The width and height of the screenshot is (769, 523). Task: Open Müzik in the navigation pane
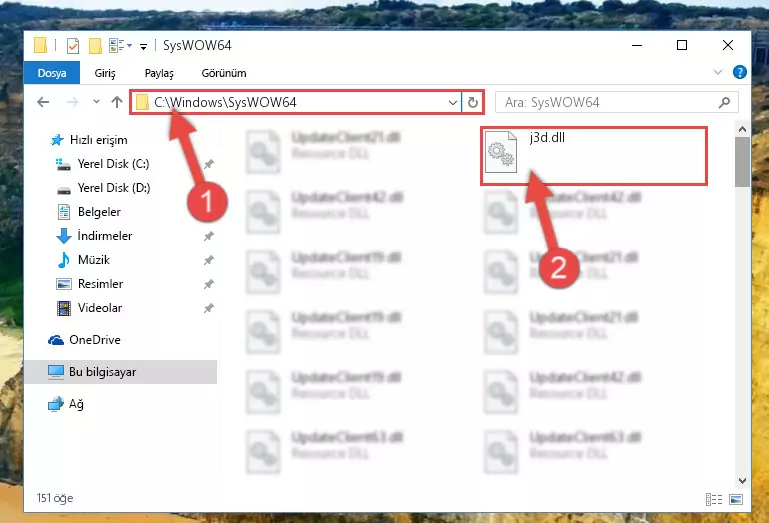(x=94, y=260)
